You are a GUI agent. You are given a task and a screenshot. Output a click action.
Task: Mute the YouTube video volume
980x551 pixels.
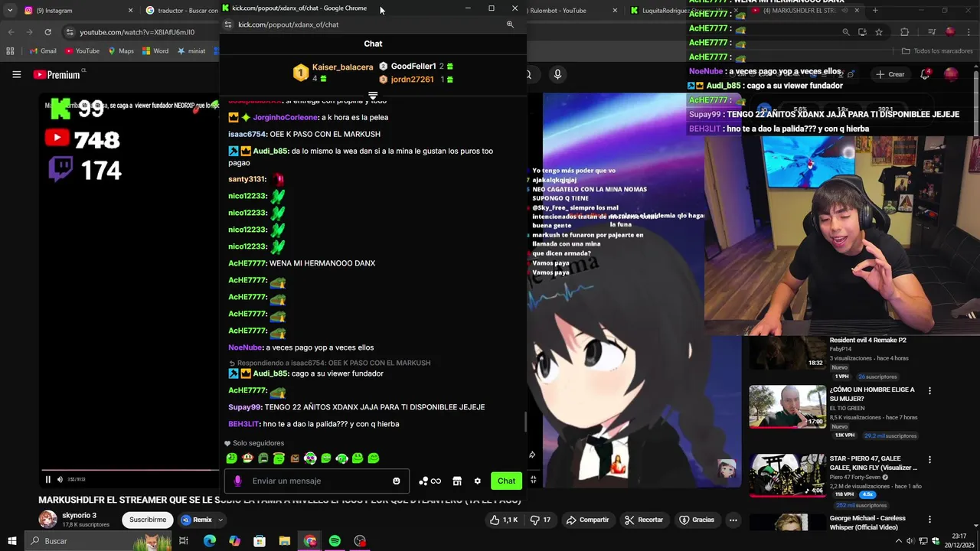[x=60, y=480]
